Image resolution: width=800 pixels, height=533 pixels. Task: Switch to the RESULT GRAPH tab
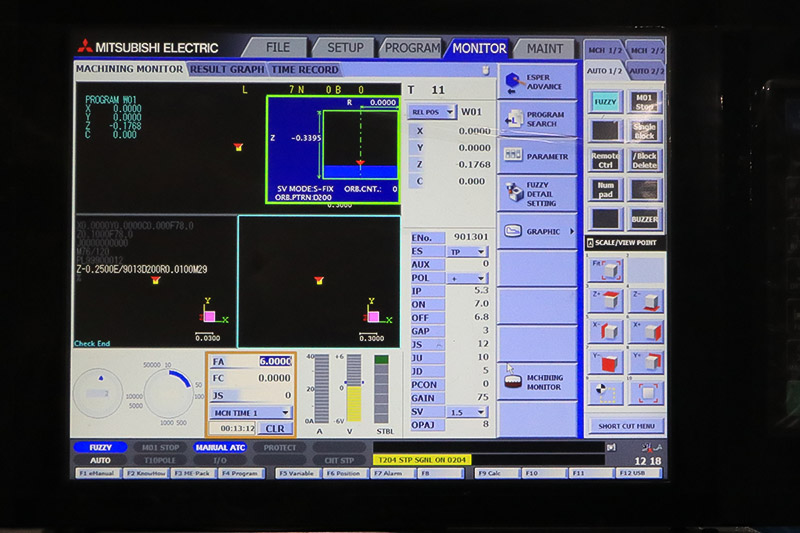[227, 69]
